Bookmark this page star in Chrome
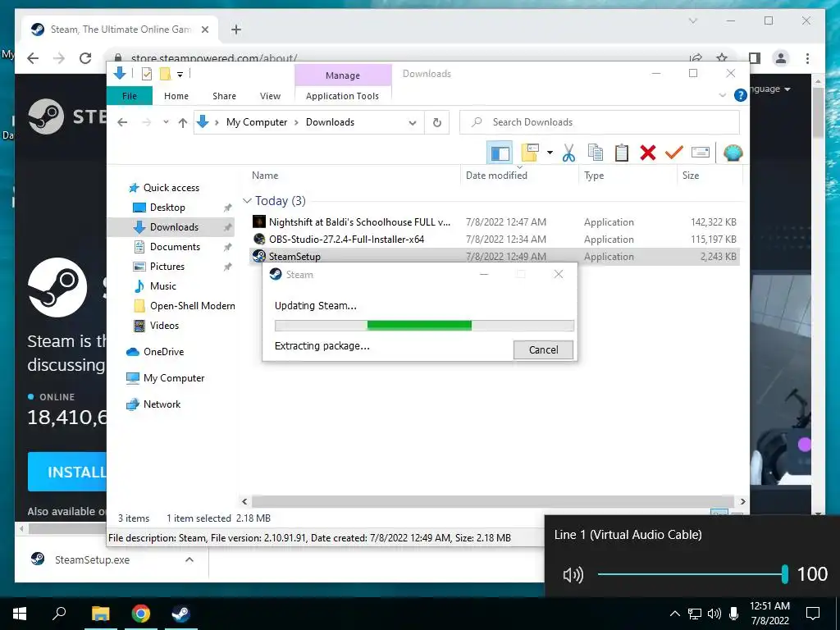 pyautogui.click(x=722, y=57)
